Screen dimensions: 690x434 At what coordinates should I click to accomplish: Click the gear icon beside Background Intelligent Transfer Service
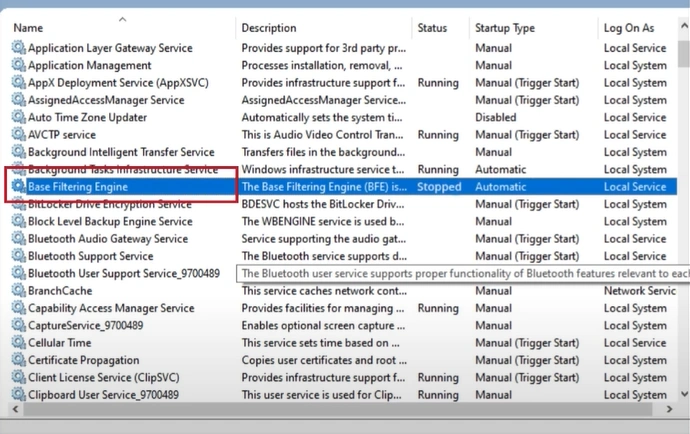pyautogui.click(x=18, y=152)
